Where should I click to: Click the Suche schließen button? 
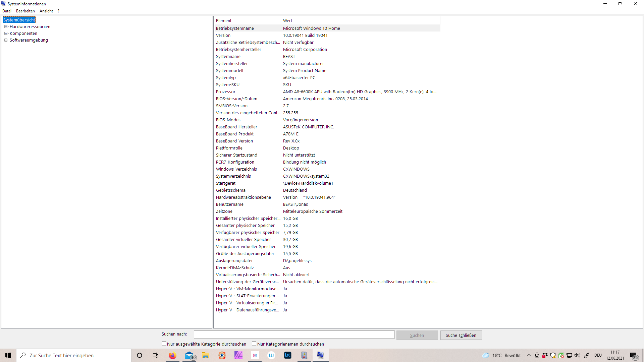point(461,335)
